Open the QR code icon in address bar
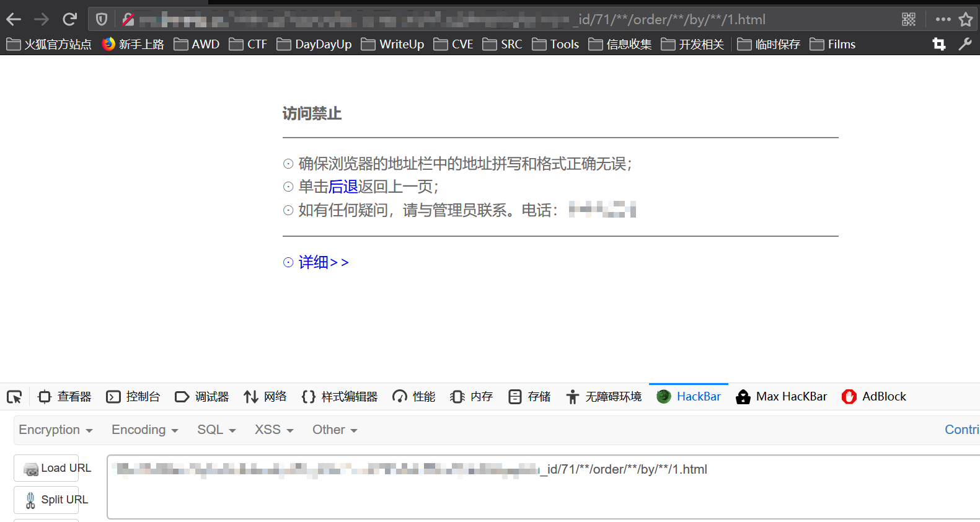The image size is (980, 522). (909, 19)
